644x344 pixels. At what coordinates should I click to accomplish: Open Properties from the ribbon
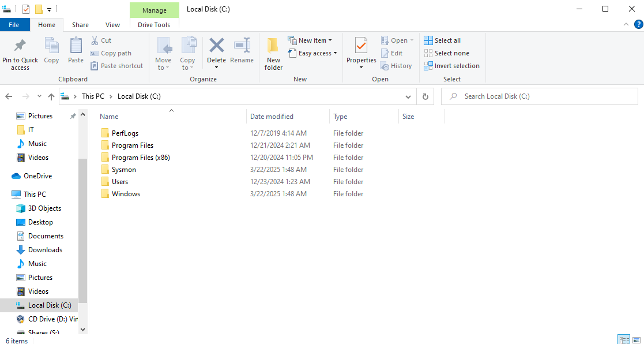361,46
